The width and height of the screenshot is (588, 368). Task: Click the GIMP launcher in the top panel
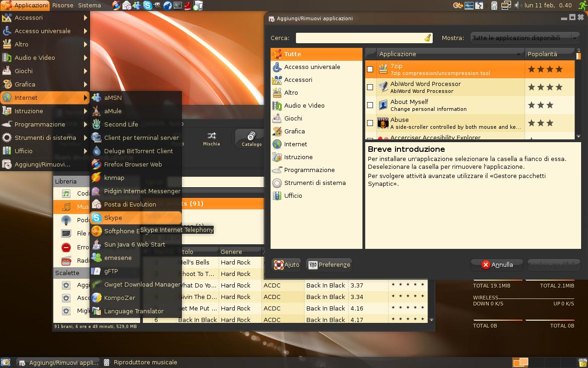158,6
